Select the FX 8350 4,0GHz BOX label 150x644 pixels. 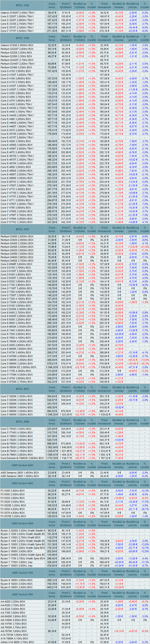pos(13,509)
